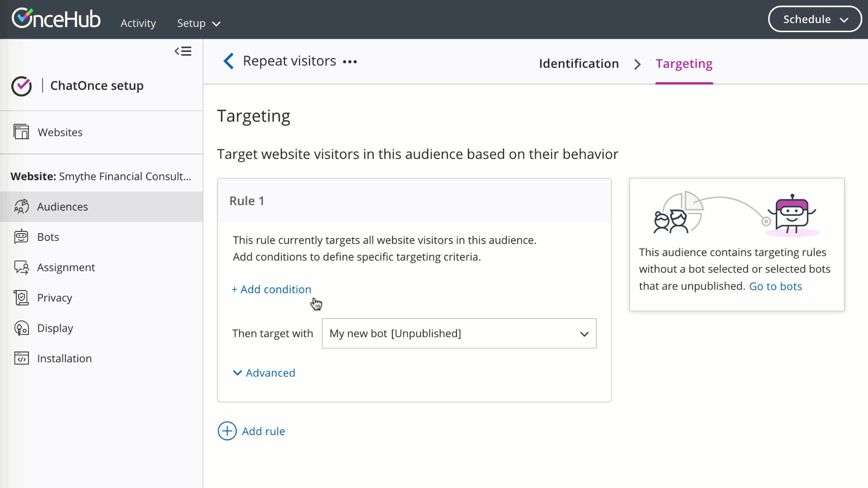Image resolution: width=868 pixels, height=488 pixels.
Task: Click the Websites sidebar icon
Action: tap(21, 132)
